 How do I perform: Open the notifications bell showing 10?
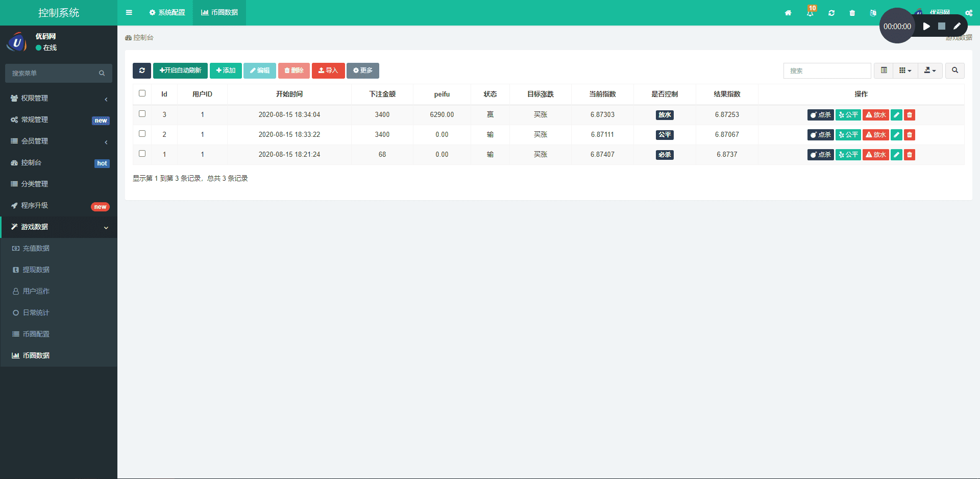(810, 13)
